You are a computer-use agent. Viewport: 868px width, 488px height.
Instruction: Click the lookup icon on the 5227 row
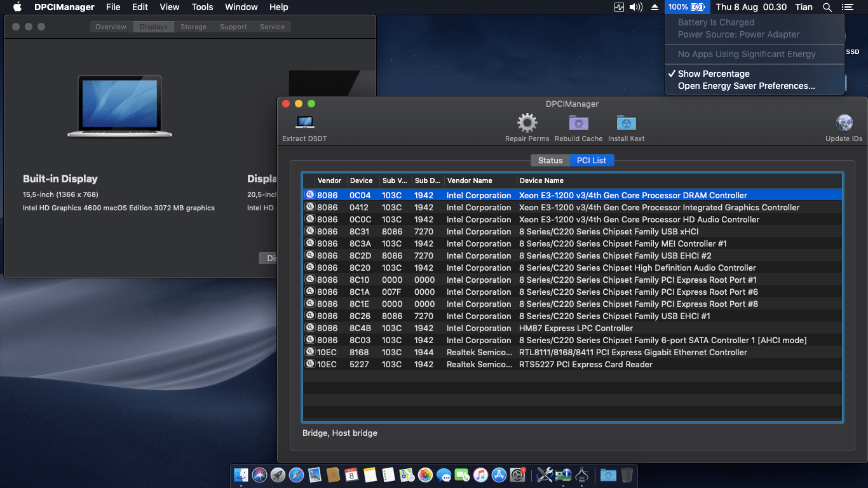[x=309, y=364]
